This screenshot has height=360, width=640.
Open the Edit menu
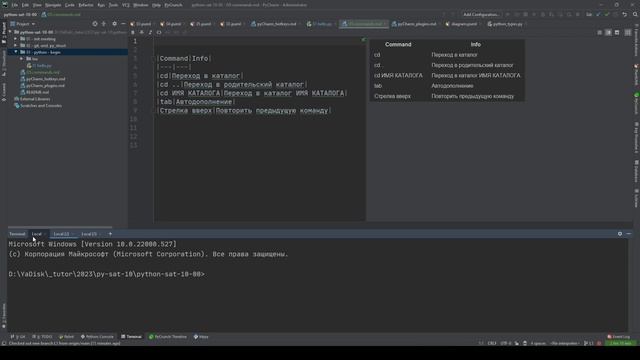click(25, 5)
